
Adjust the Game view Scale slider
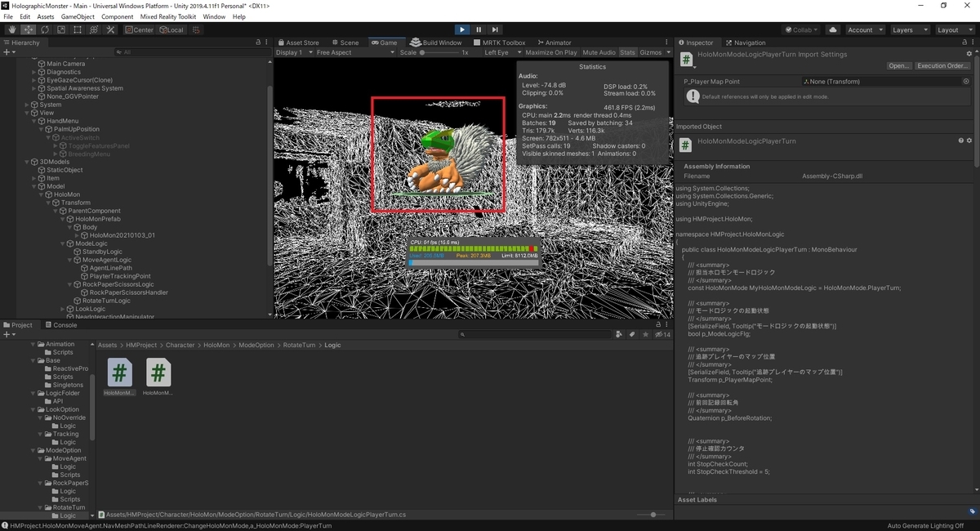(438, 52)
